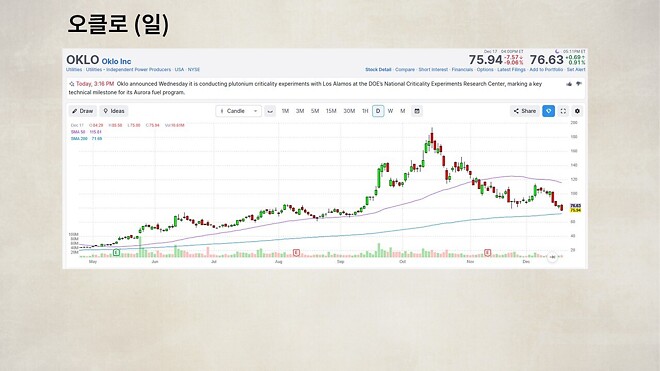Open the Latest Filings link
The image size is (660, 371).
(511, 69)
